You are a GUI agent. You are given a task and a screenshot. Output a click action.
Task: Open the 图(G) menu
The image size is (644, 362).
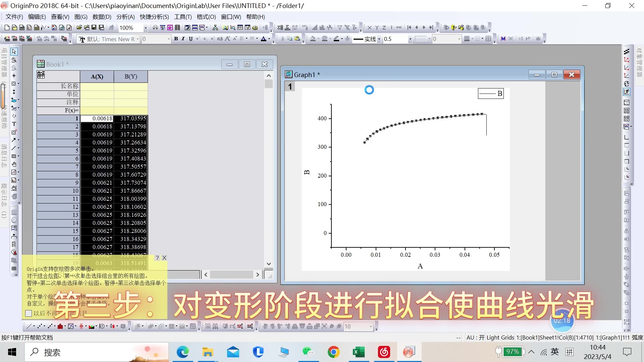(x=81, y=17)
